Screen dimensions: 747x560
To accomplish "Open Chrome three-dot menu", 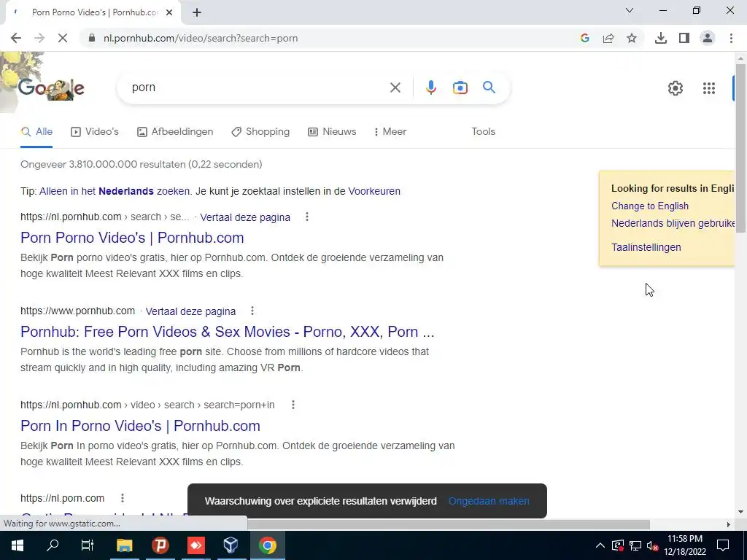I will coord(731,38).
